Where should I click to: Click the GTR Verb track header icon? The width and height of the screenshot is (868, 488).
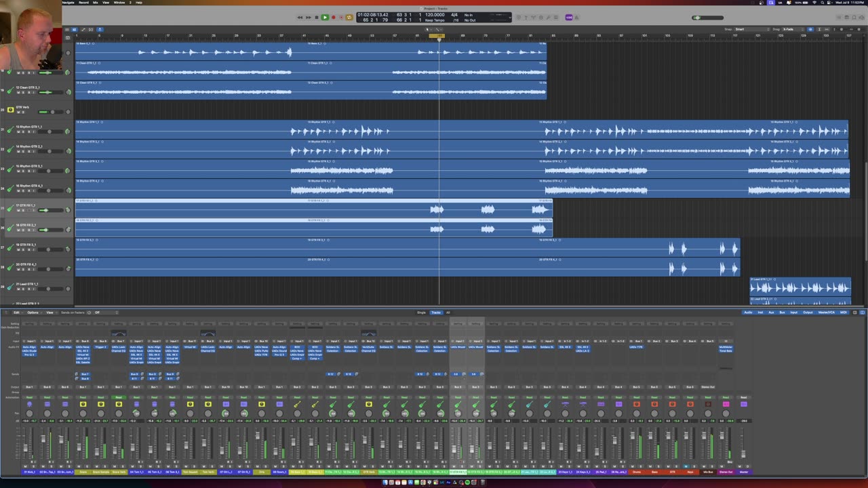tap(10, 109)
